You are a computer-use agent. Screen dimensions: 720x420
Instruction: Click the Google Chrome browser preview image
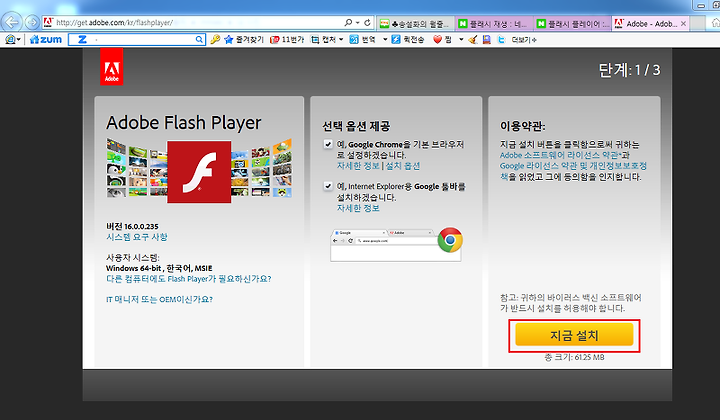tap(396, 245)
